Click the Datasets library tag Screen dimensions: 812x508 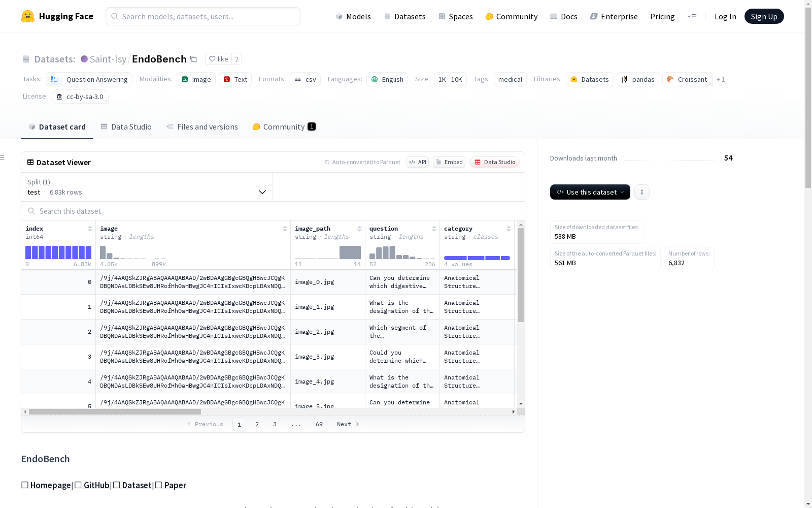590,79
